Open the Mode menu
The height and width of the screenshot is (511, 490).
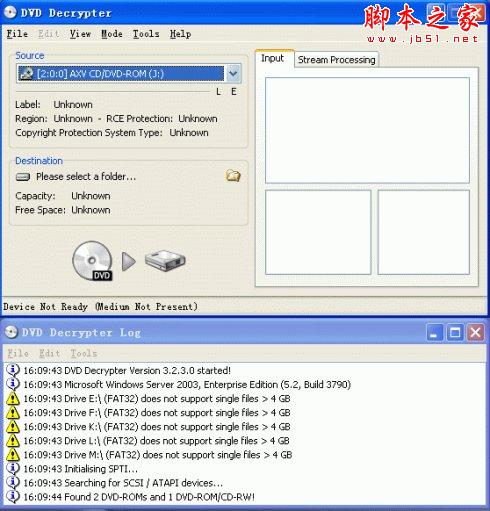[112, 34]
